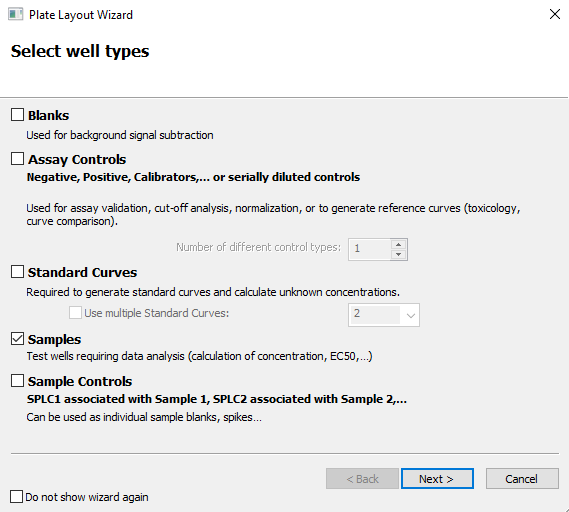Close the Plate Layout Wizard window
Image resolution: width=569 pixels, height=512 pixels.
point(554,15)
